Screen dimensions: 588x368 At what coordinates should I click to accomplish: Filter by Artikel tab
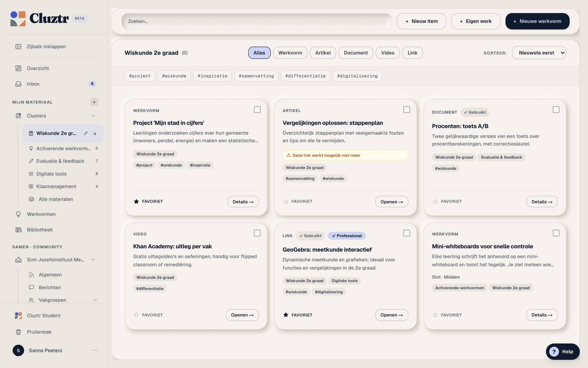[x=323, y=53]
